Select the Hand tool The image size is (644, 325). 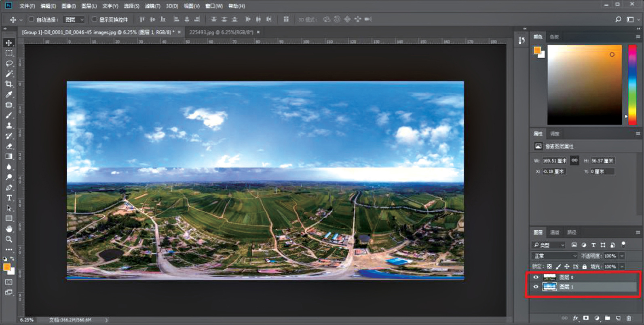[9, 229]
